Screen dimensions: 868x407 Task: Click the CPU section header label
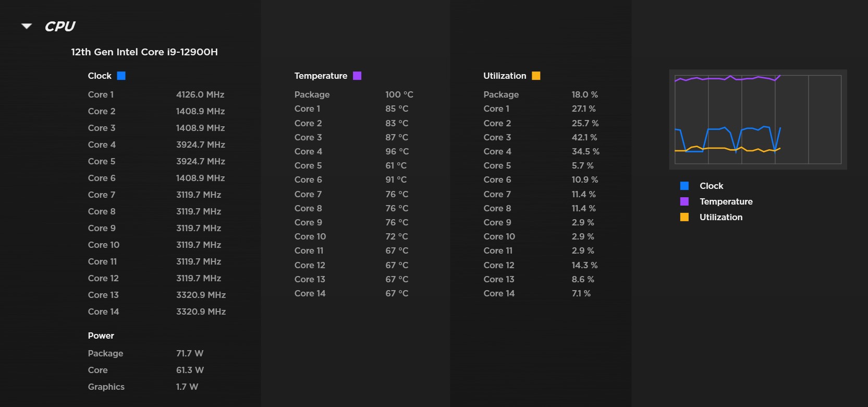click(x=60, y=26)
